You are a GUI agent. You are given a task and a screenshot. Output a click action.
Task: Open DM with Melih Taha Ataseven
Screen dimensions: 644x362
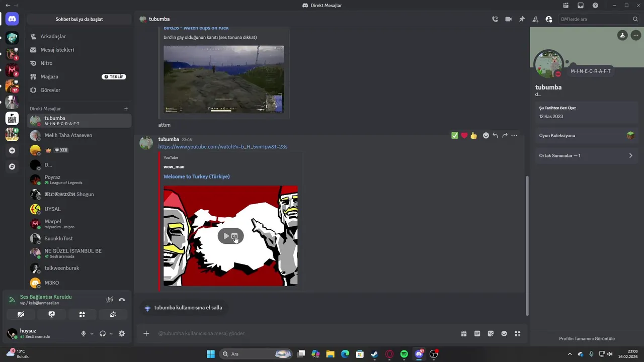[x=79, y=135]
